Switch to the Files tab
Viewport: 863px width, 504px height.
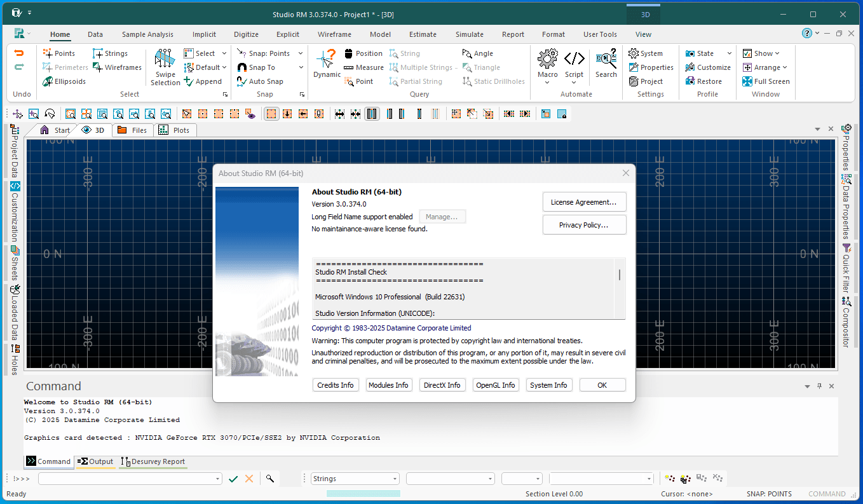point(132,130)
